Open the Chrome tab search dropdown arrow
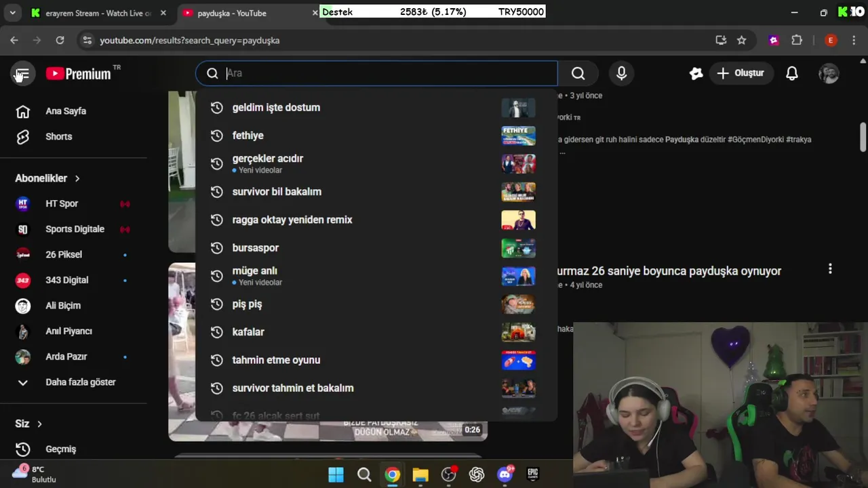This screenshot has width=868, height=488. [x=12, y=12]
